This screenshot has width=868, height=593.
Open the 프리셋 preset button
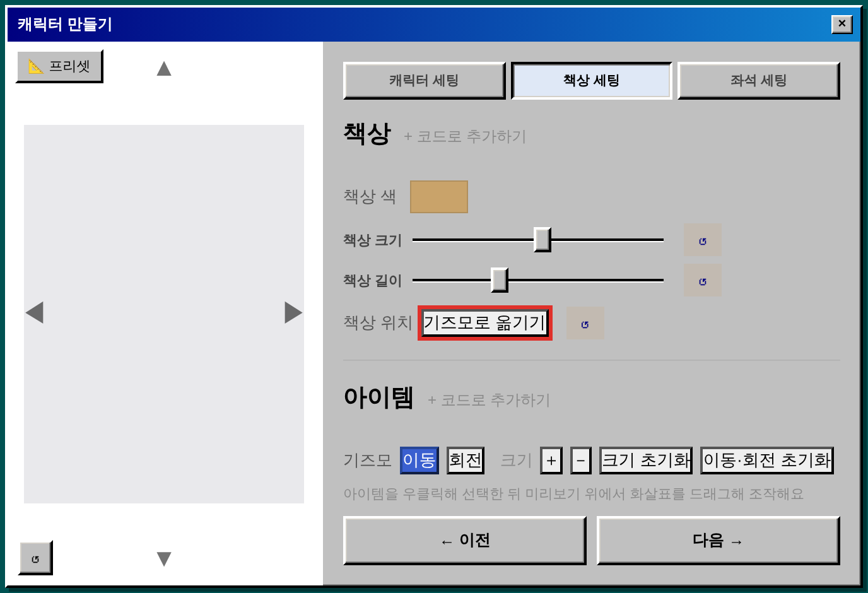(x=59, y=66)
